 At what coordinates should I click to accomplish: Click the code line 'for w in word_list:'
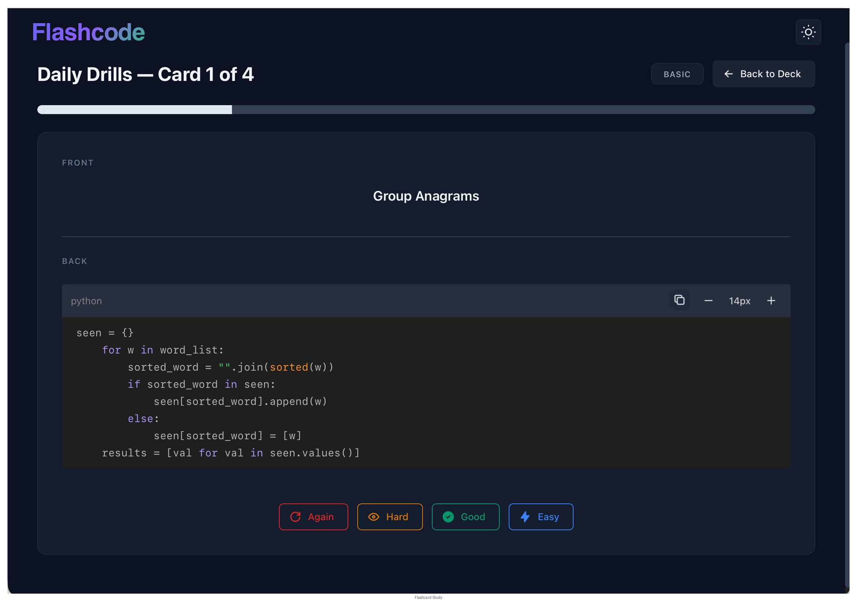pos(163,350)
